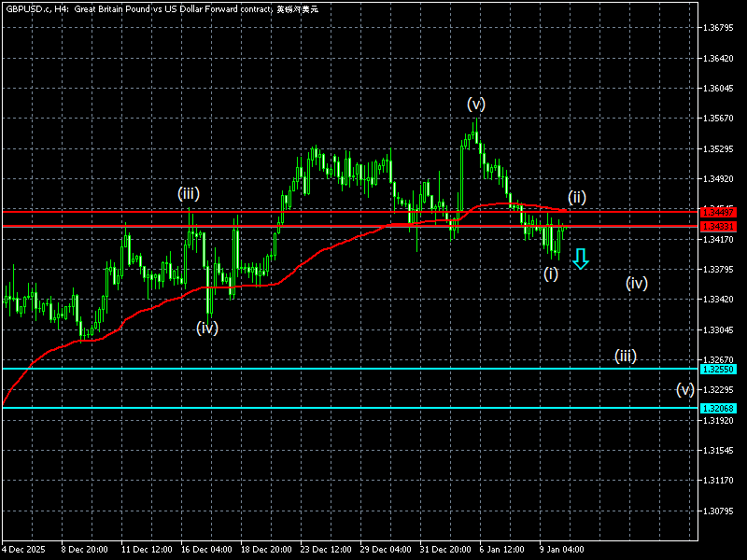
Task: Click the projected (iv) label right of the arrow
Action: [637, 283]
